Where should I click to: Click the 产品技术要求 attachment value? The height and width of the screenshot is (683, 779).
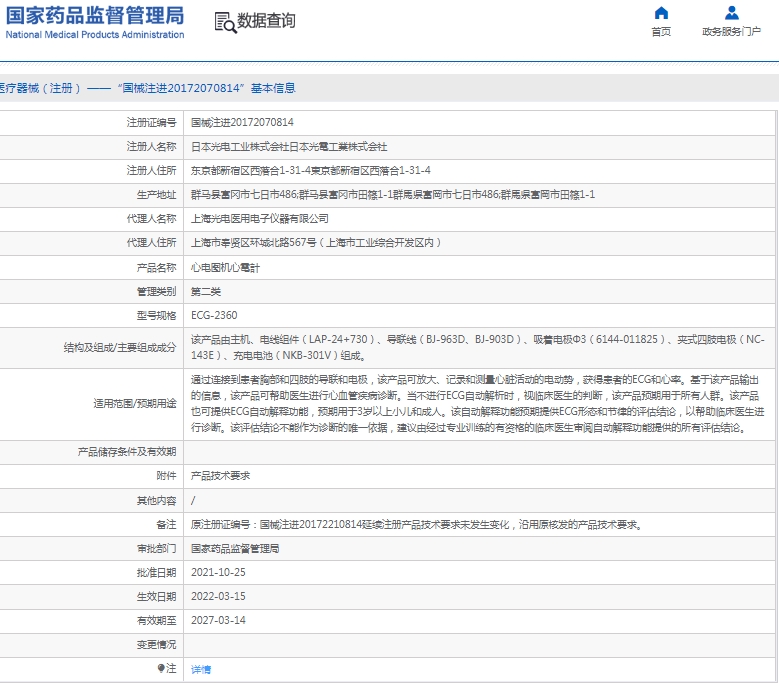point(220,475)
